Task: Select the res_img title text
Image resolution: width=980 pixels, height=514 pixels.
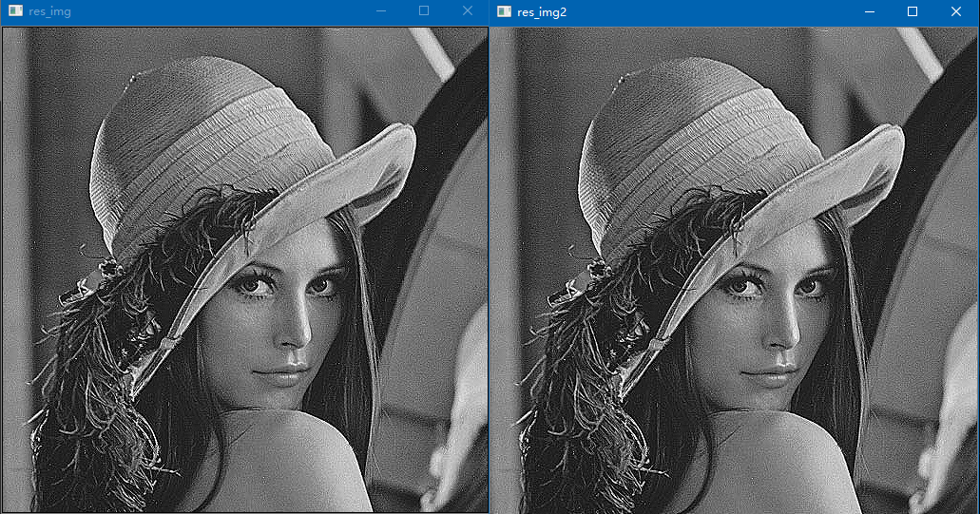Action: [49, 11]
